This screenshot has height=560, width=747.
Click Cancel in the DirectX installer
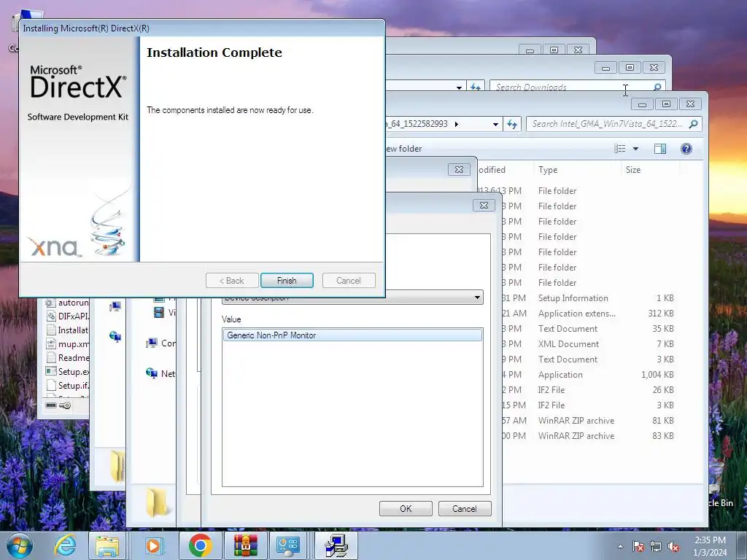349,281
